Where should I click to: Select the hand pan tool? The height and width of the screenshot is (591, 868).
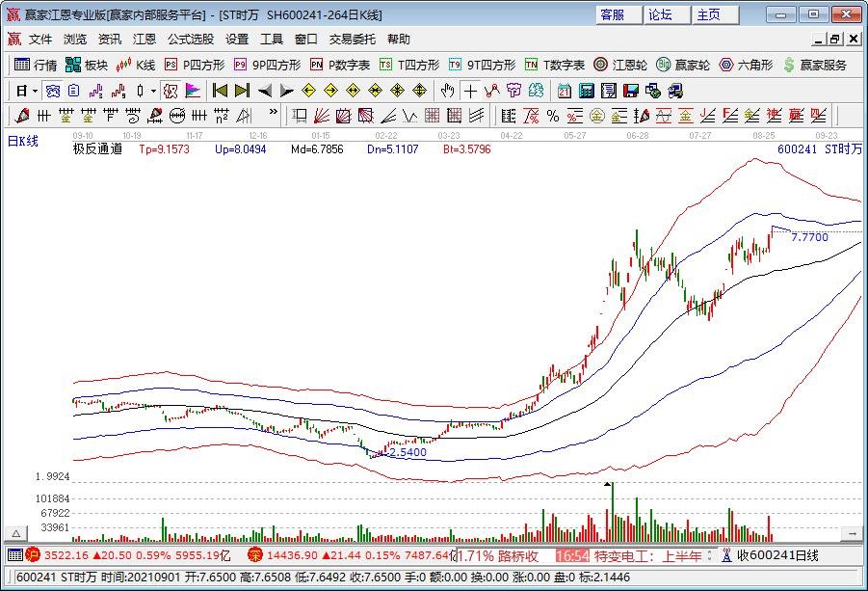447,91
